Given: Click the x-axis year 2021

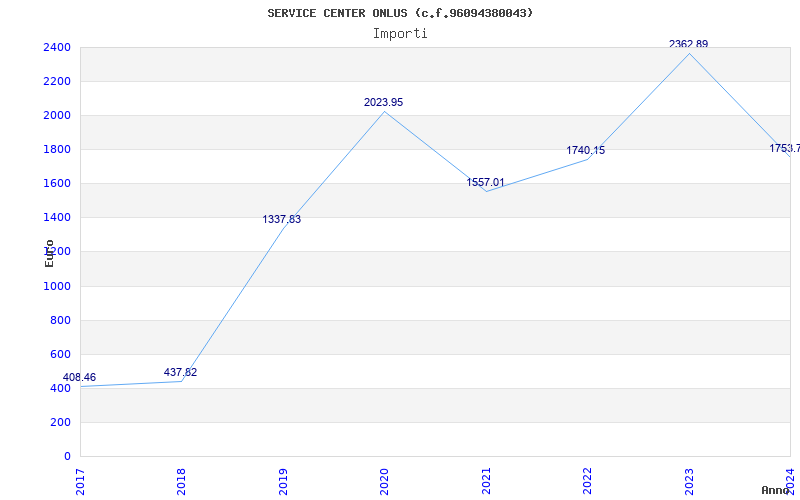Looking at the screenshot, I should coord(486,482).
